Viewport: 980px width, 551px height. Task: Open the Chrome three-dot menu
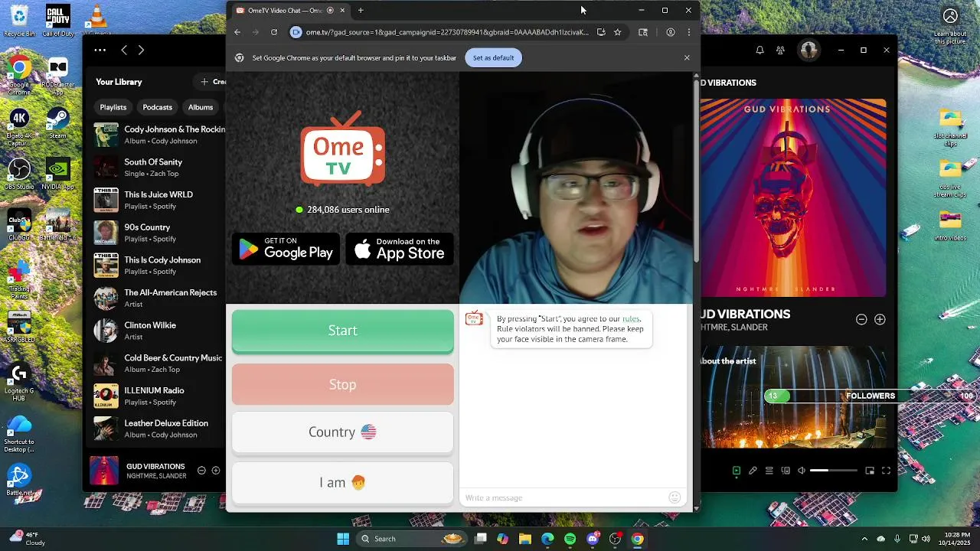(x=688, y=32)
